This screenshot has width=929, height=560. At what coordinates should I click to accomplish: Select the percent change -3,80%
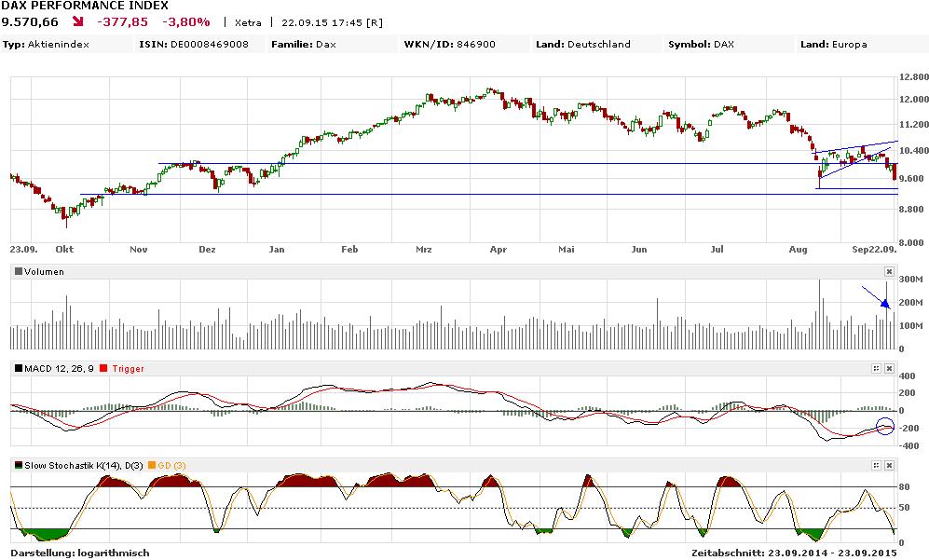tap(186, 22)
